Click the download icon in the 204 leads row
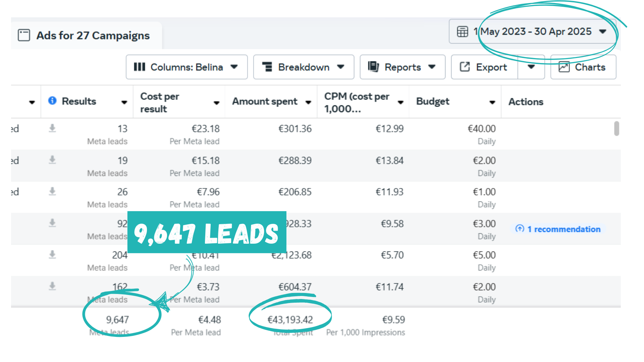644x362 pixels. [x=52, y=255]
